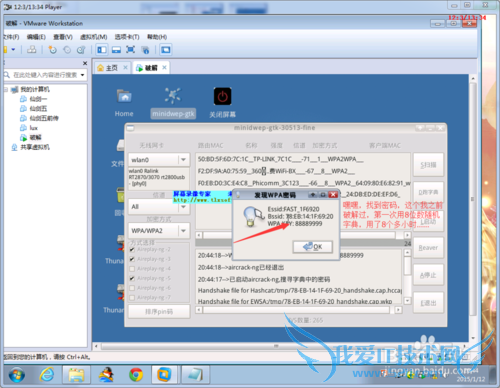The height and width of the screenshot is (388, 500).
Task: Open the 查看(V) menu
Action: (63, 37)
